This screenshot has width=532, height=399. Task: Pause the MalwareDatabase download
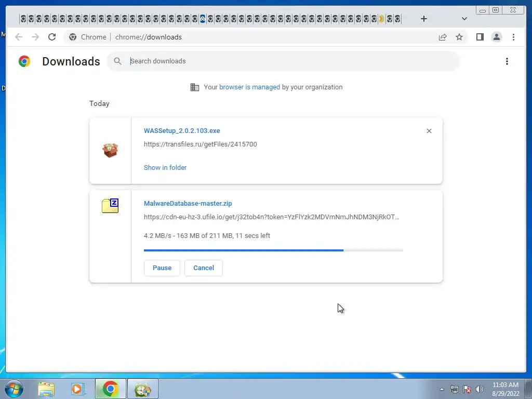tap(162, 268)
